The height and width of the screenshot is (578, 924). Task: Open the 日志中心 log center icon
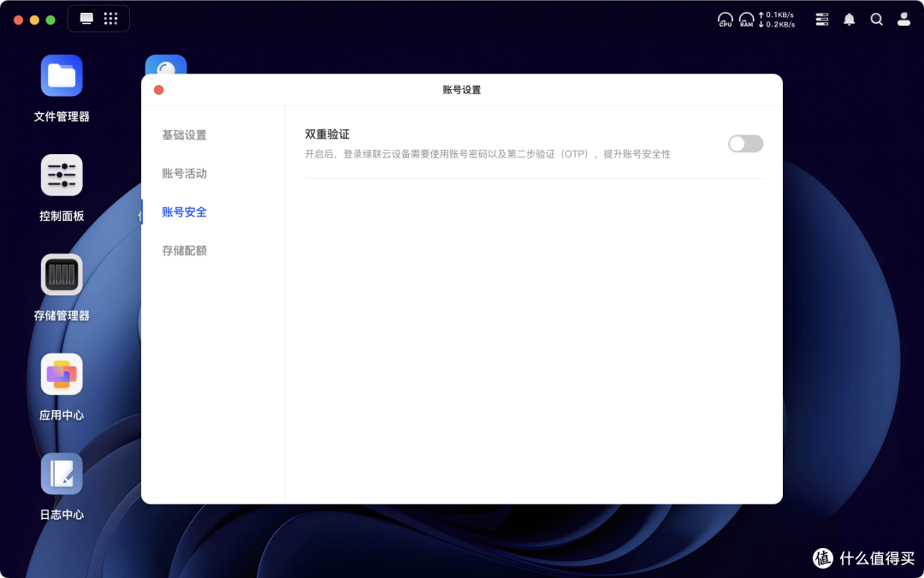pos(62,474)
